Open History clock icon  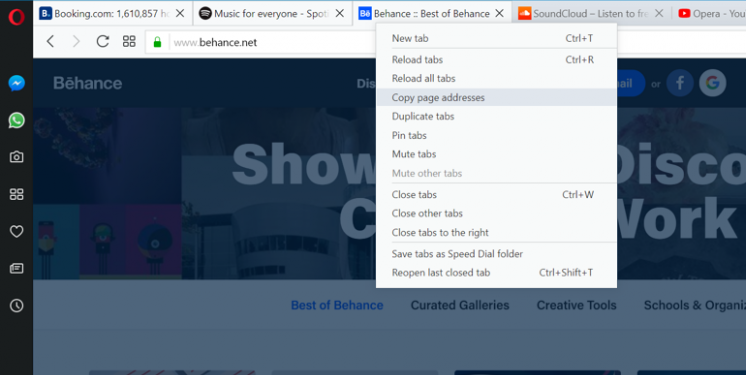pos(17,306)
